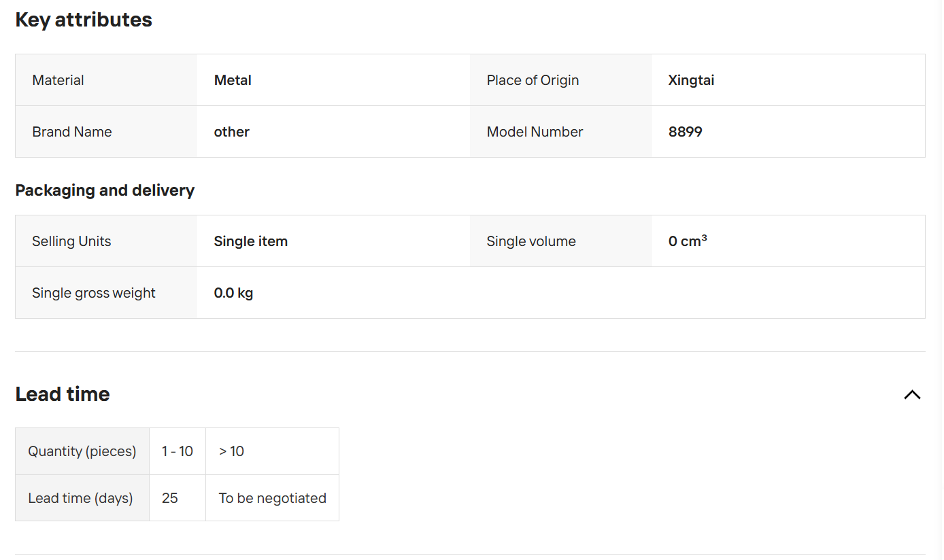Click the Packaging and delivery heading

point(105,190)
